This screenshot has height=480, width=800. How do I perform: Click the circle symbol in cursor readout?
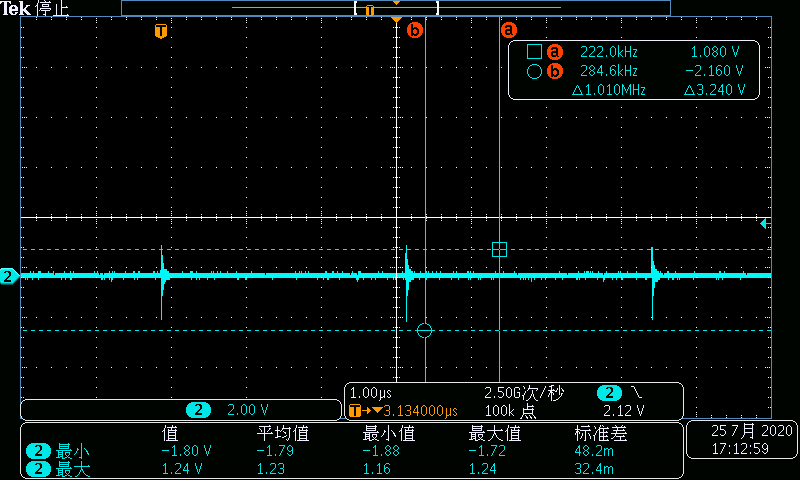pos(534,71)
